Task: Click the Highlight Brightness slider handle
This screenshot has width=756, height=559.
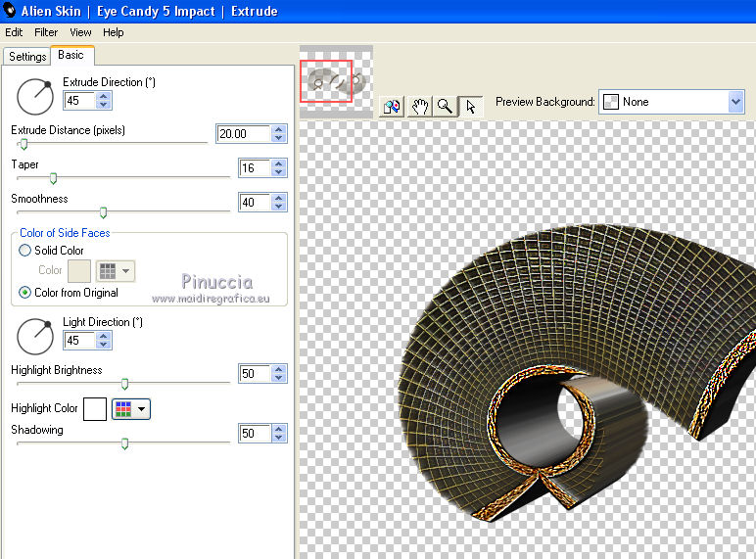Action: (124, 384)
